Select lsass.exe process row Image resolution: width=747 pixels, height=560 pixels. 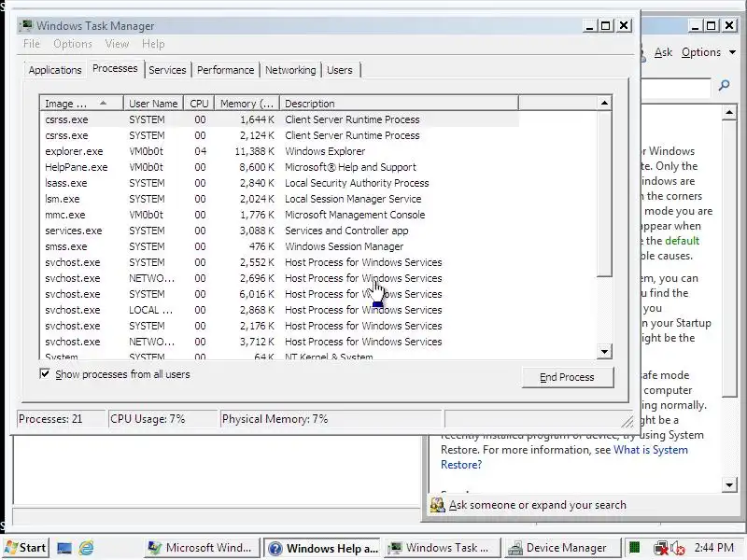(x=279, y=183)
